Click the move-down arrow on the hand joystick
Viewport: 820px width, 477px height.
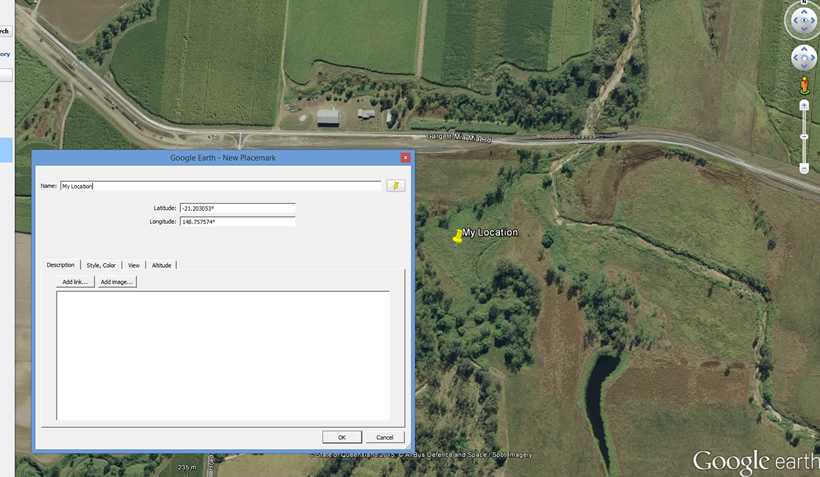(x=804, y=66)
